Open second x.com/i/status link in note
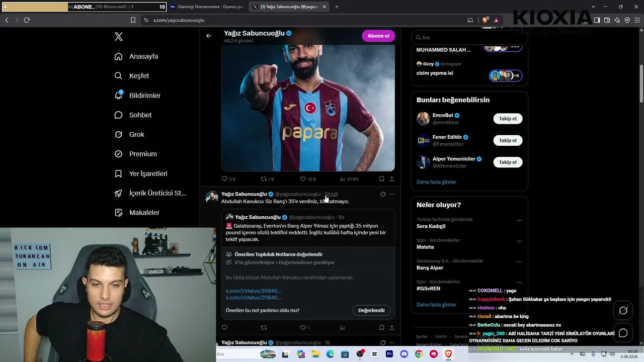Viewport: 644px width, 362px height. (x=253, y=298)
